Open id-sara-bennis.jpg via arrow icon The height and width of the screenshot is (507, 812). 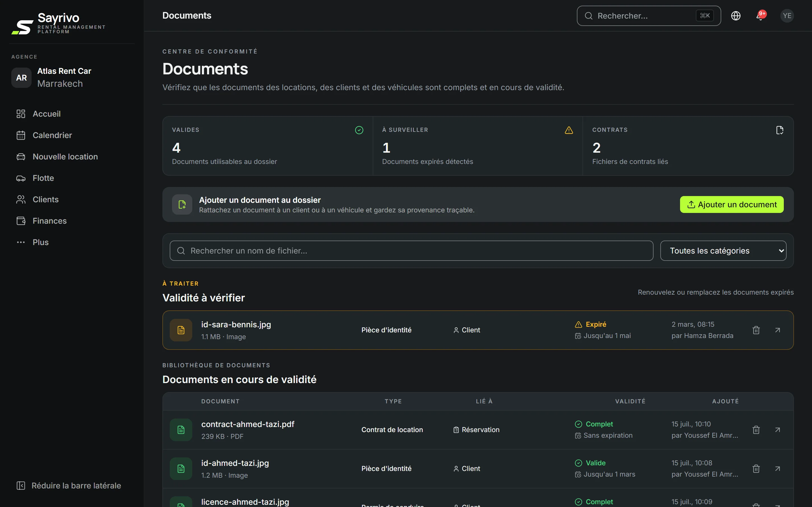[x=777, y=330]
